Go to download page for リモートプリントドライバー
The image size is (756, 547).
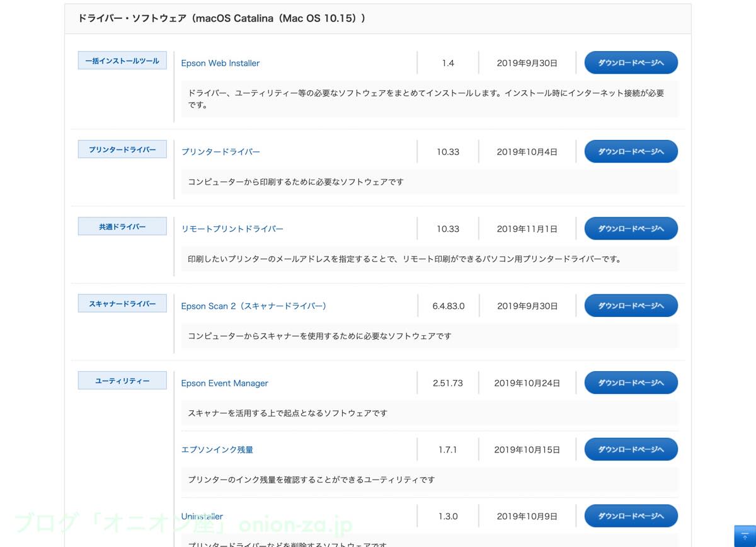click(631, 229)
